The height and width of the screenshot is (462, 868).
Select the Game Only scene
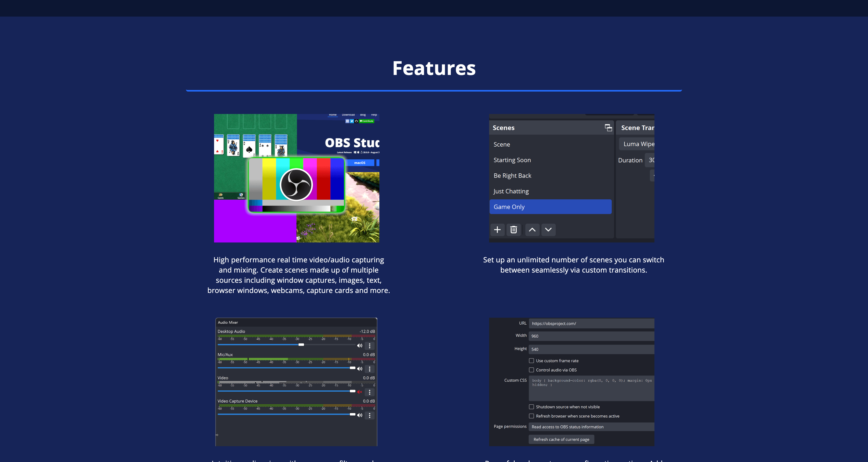[x=551, y=207]
